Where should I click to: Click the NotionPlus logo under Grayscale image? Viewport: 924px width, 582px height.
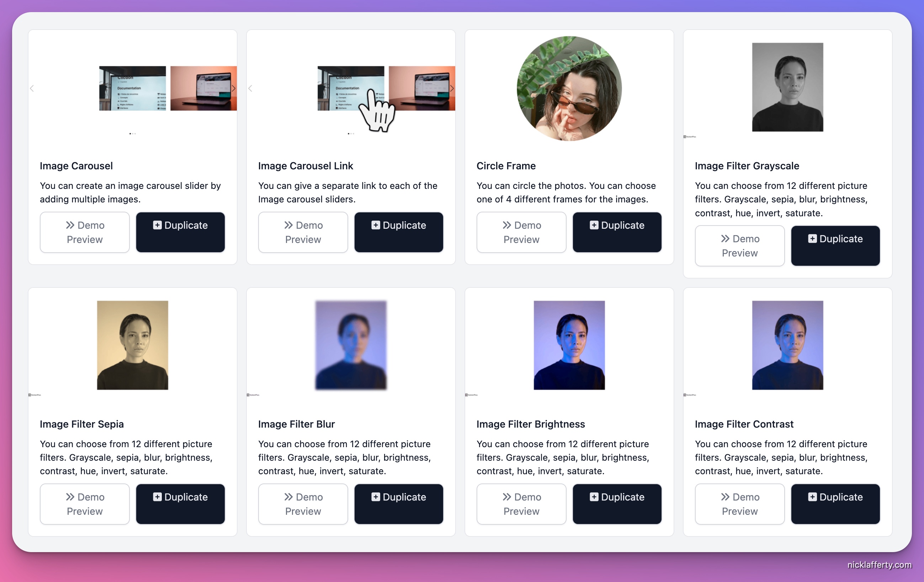click(690, 137)
